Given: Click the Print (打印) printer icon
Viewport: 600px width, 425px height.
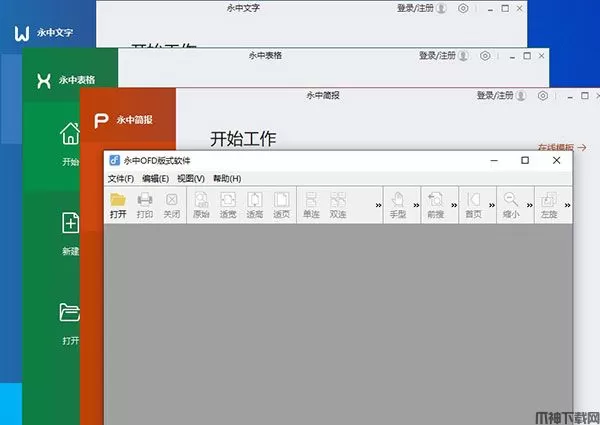Looking at the screenshot, I should pyautogui.click(x=145, y=200).
